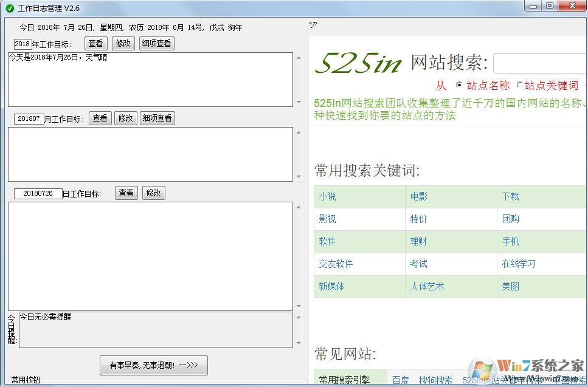
Task: Click the 搜狗搜索 link
Action: (x=435, y=380)
